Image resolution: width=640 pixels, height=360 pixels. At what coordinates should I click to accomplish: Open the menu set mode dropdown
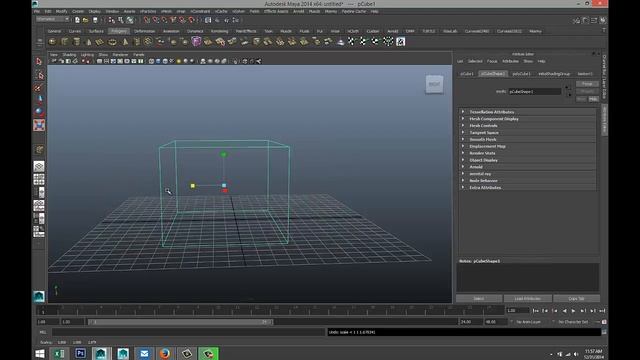pos(53,19)
